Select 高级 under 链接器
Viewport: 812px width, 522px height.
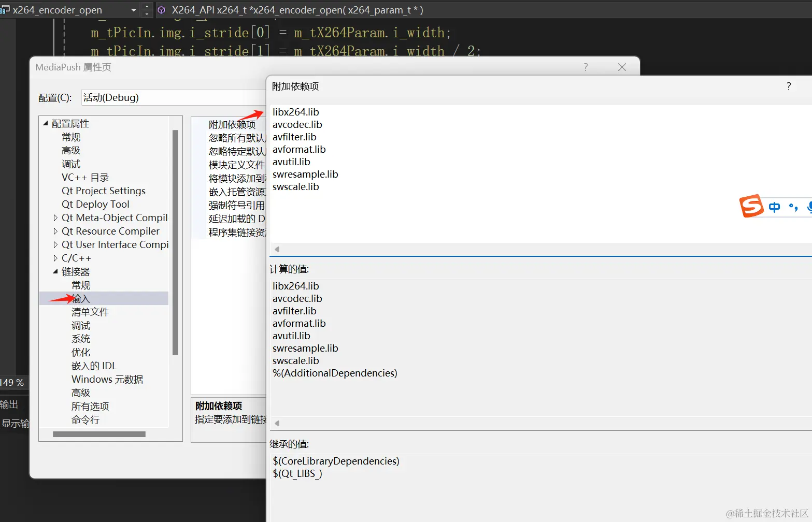[81, 393]
